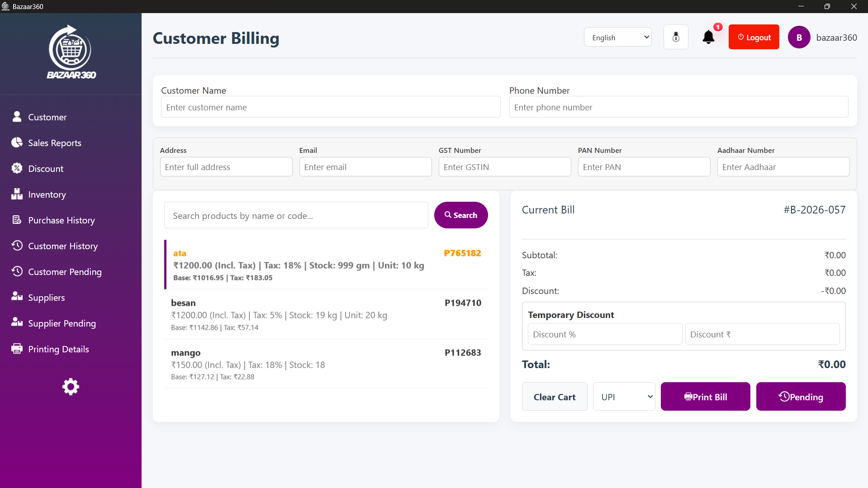Screen dimensions: 868x488
Task: Click the accessibility figure icon button
Action: tap(676, 37)
